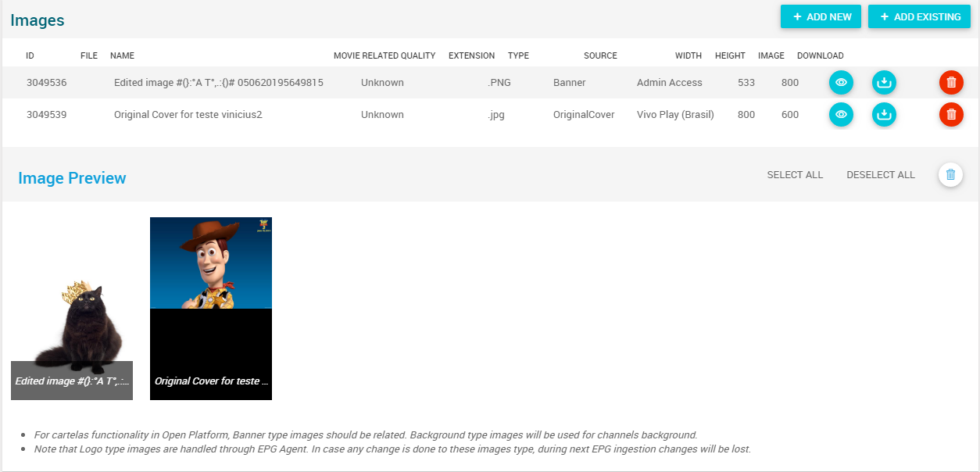The image size is (980, 472).
Task: Click the Extension column header
Action: click(471, 55)
